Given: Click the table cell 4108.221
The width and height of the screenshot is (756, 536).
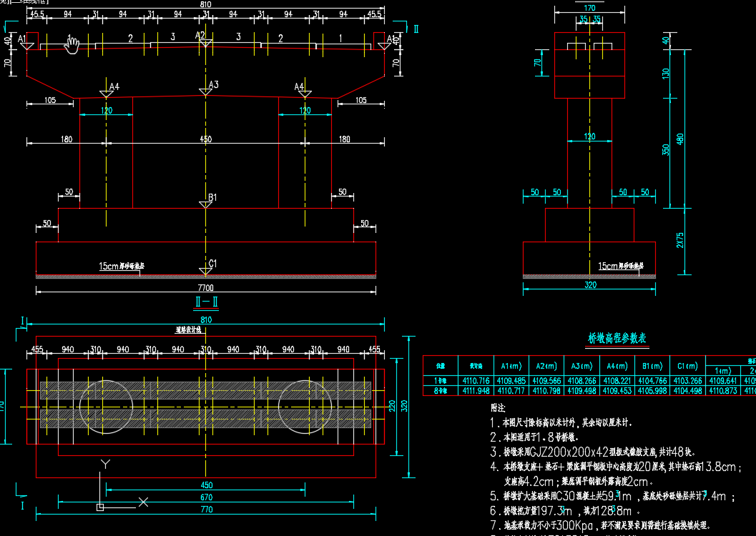Looking at the screenshot, I should [617, 380].
